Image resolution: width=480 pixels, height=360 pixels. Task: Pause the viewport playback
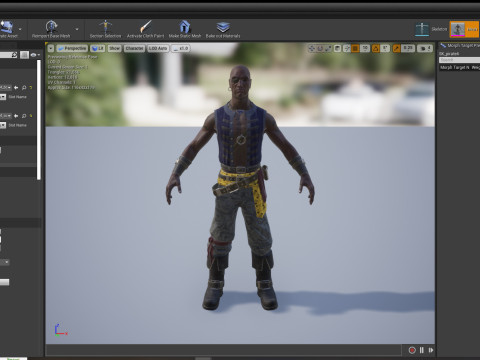click(422, 350)
